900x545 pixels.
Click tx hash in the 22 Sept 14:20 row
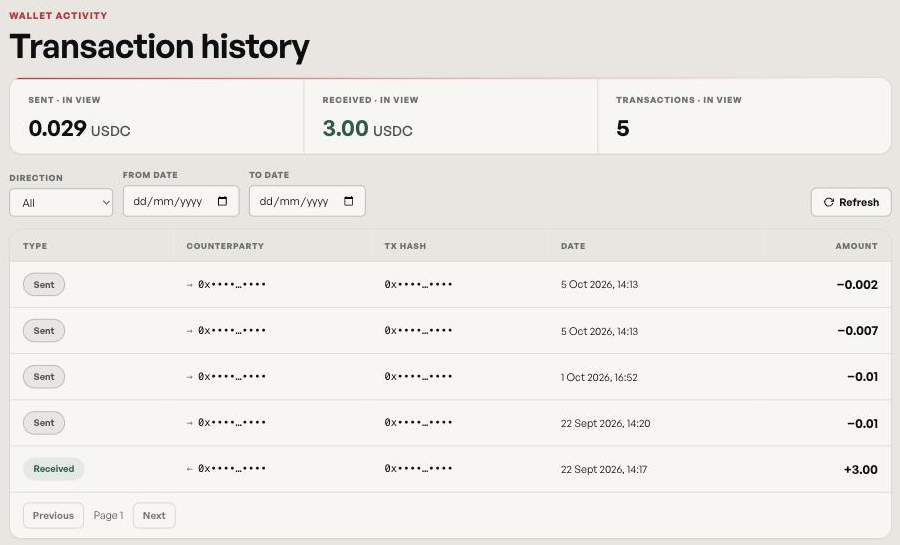pos(418,423)
